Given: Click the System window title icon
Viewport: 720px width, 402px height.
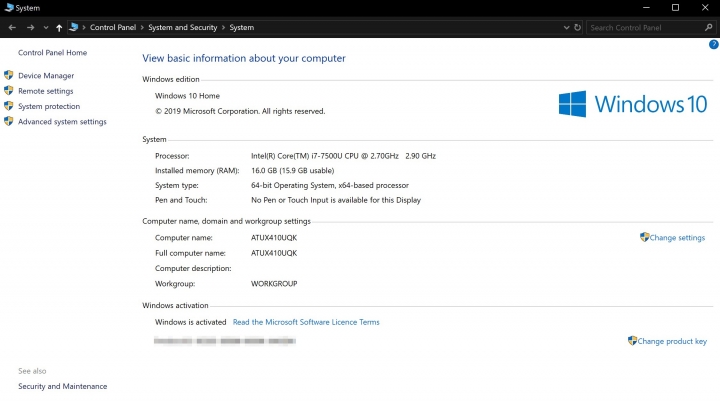Looking at the screenshot, I should [x=9, y=7].
